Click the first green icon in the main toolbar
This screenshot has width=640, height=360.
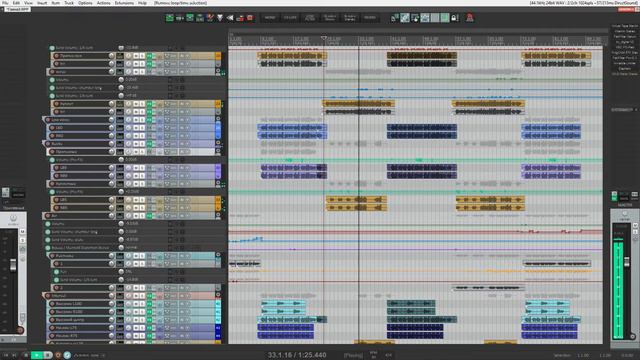[169, 18]
